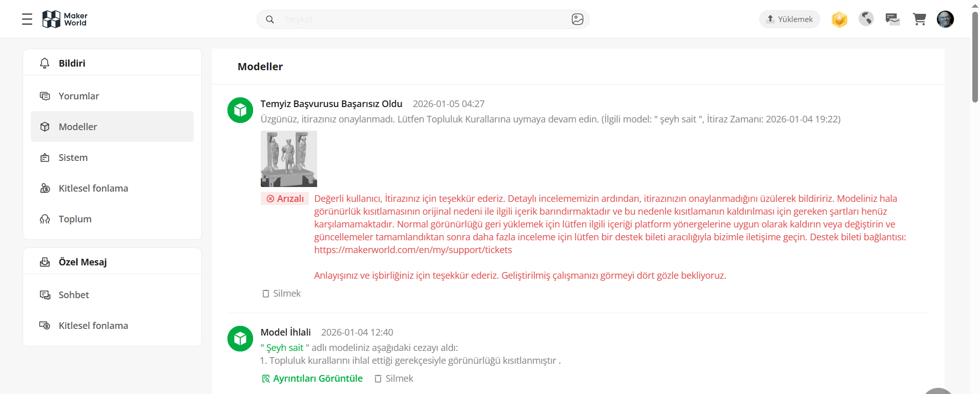Click the user profile avatar

pos(945,19)
